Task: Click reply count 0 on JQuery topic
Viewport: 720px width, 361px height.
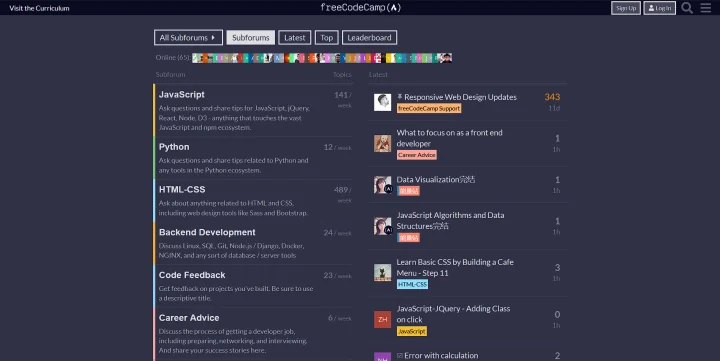Action: [557, 314]
